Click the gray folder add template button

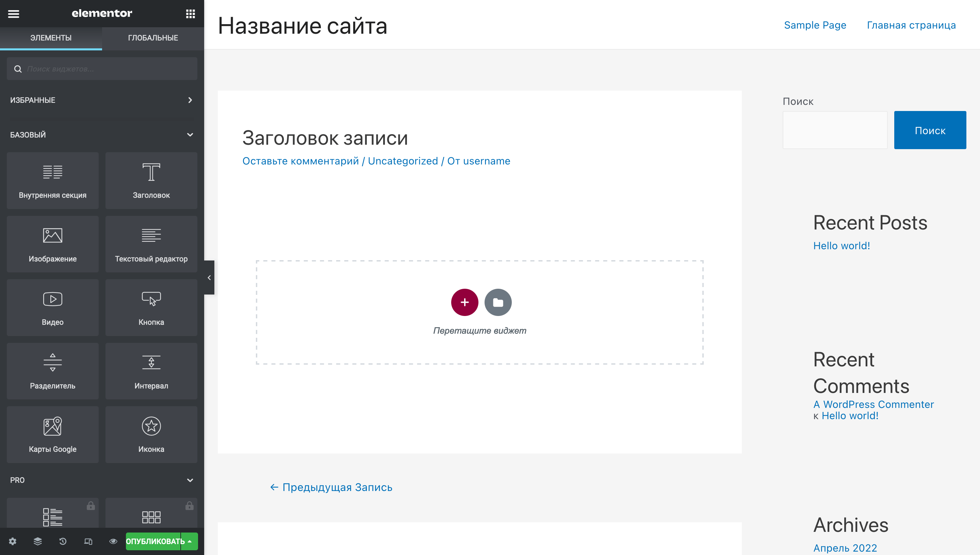pyautogui.click(x=498, y=302)
